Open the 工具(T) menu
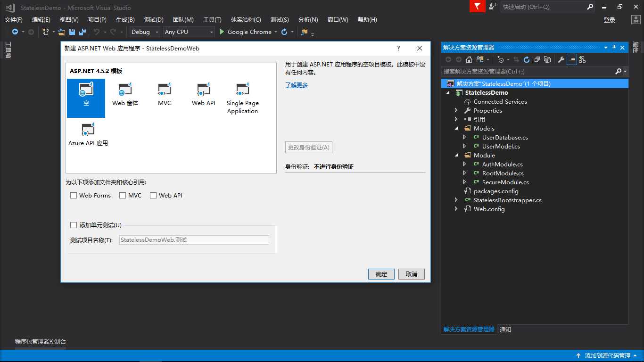Viewport: 644px width, 362px height. tap(212, 20)
